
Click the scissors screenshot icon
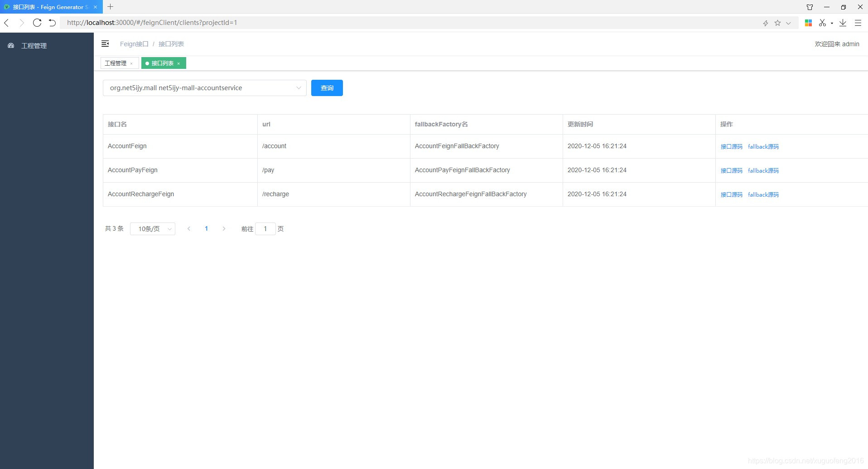tap(822, 23)
